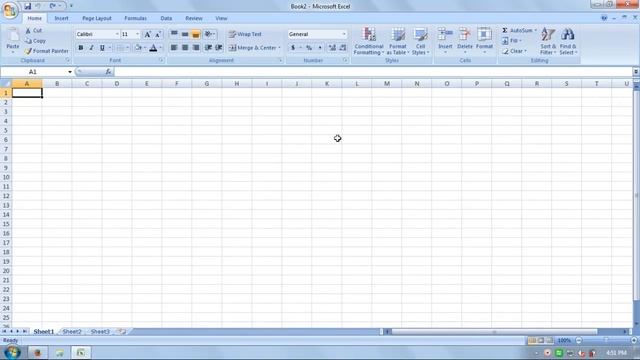
Task: Toggle italic formatting
Action: click(x=91, y=48)
